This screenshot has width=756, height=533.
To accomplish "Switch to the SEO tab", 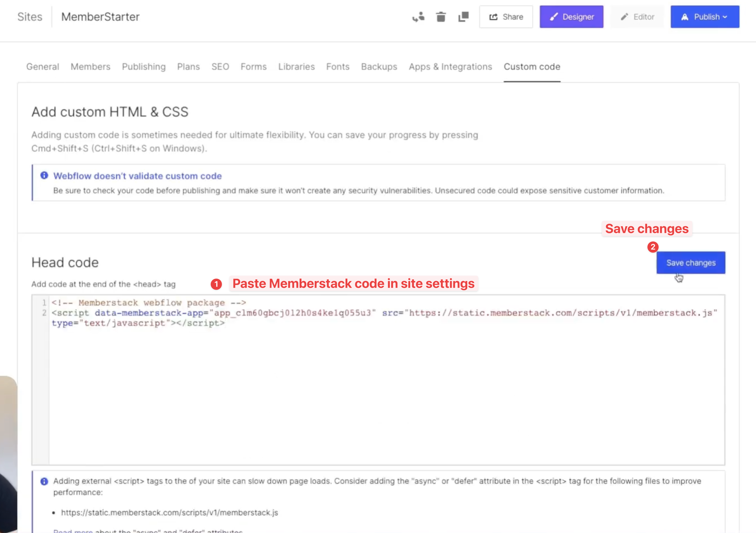I will (220, 67).
